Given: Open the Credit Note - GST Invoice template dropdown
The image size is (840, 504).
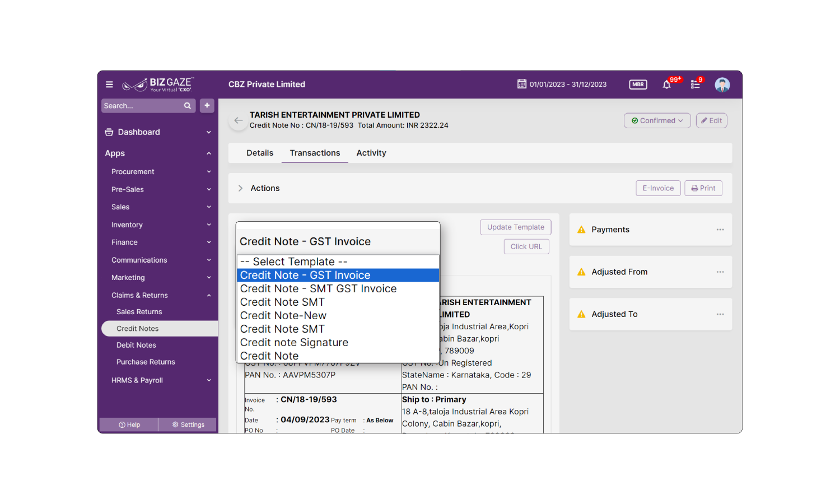Looking at the screenshot, I should click(x=338, y=241).
